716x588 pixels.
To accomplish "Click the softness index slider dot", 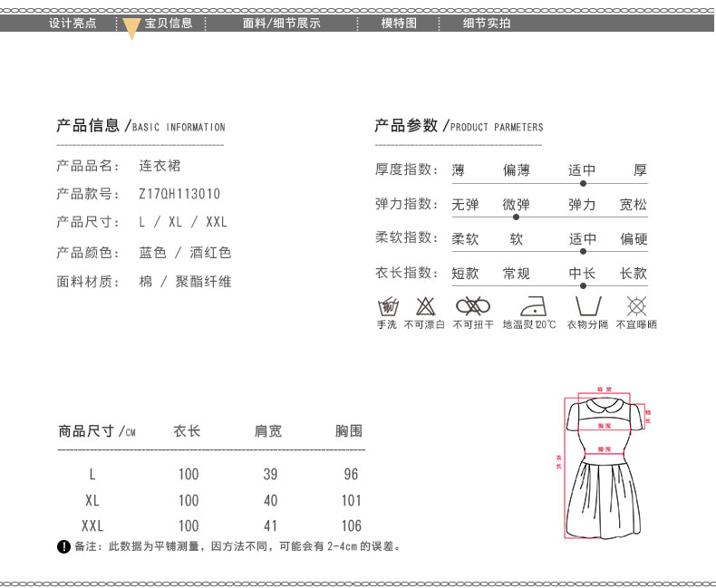I will point(582,251).
